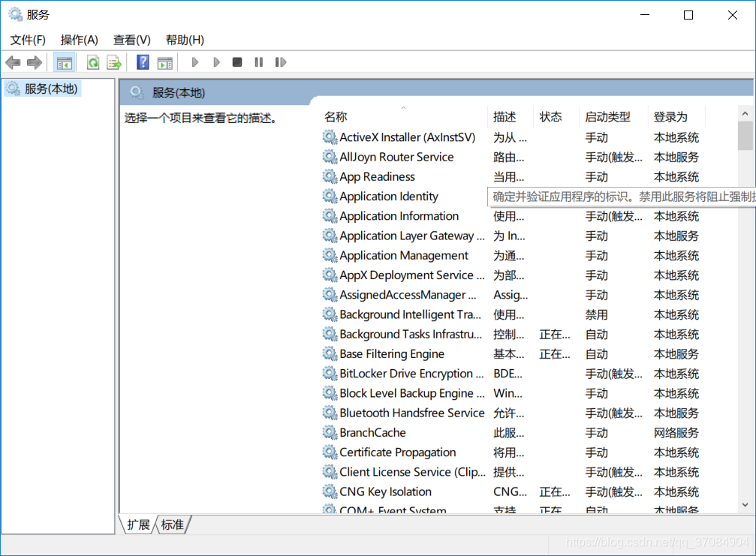
Task: Switch to the 标准 tab
Action: tap(173, 524)
